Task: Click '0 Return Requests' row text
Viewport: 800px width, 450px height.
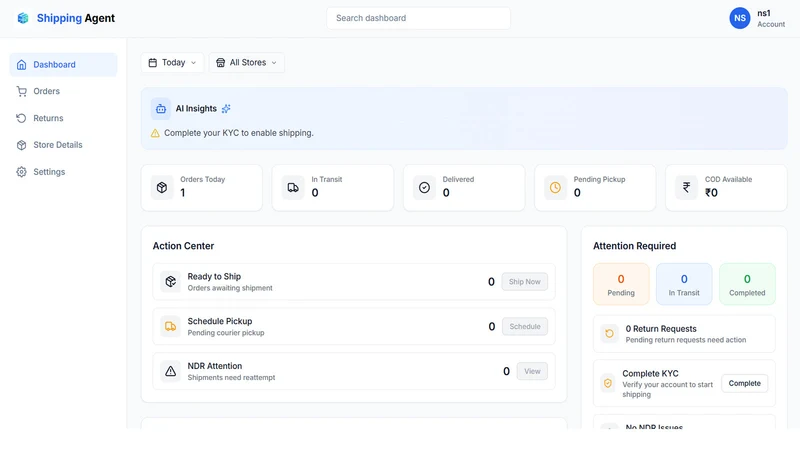Action: pos(661,329)
